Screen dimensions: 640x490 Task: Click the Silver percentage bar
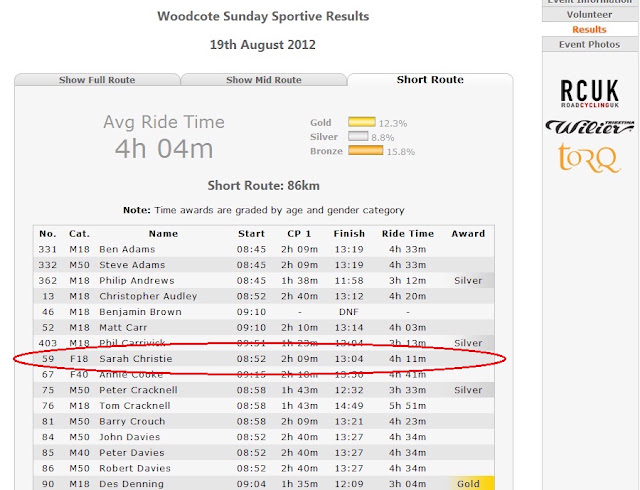coord(358,136)
